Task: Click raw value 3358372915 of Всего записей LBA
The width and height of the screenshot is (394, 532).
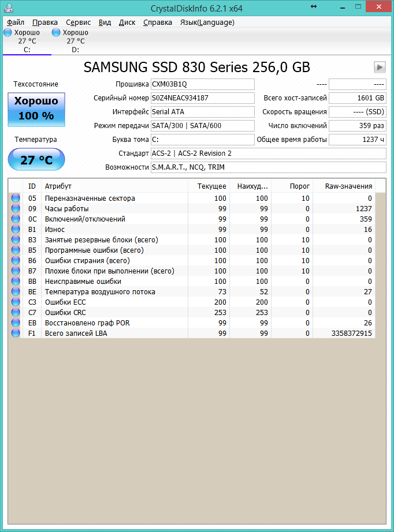Action: (352, 333)
